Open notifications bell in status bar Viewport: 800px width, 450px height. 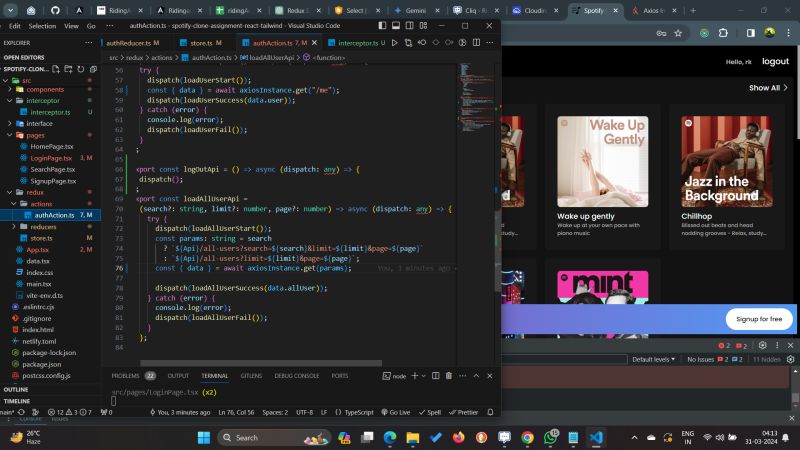490,412
